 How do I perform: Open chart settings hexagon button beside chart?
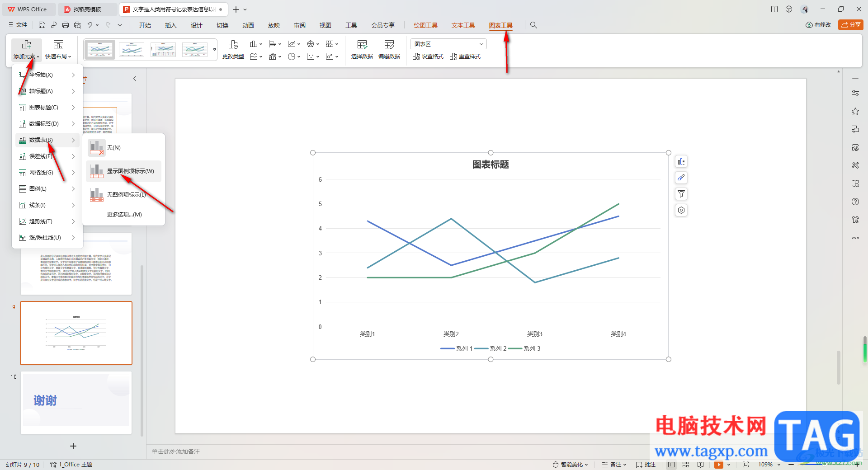[x=681, y=210]
